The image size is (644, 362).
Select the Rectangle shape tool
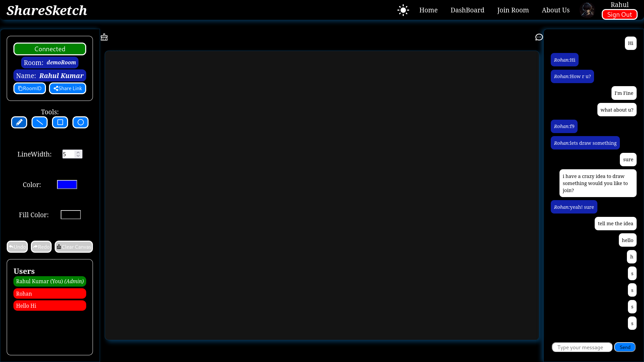click(x=60, y=122)
